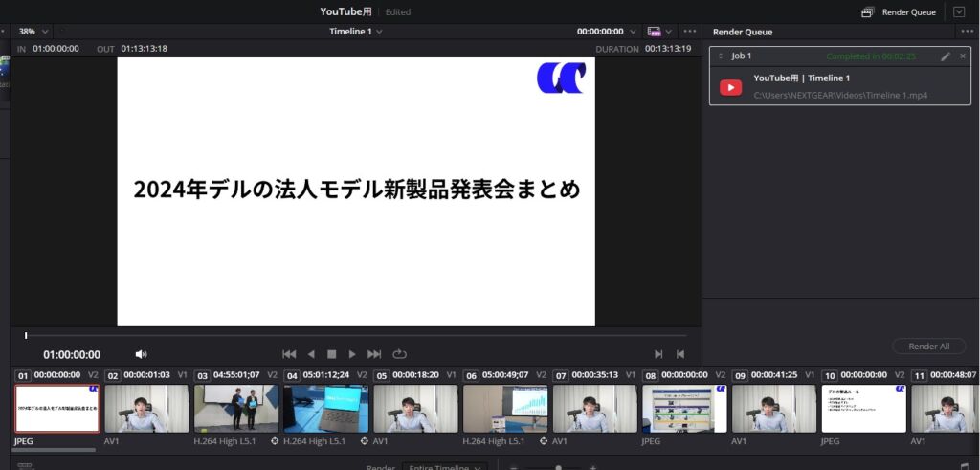
Task: Jump to last frame
Action: [x=374, y=354]
